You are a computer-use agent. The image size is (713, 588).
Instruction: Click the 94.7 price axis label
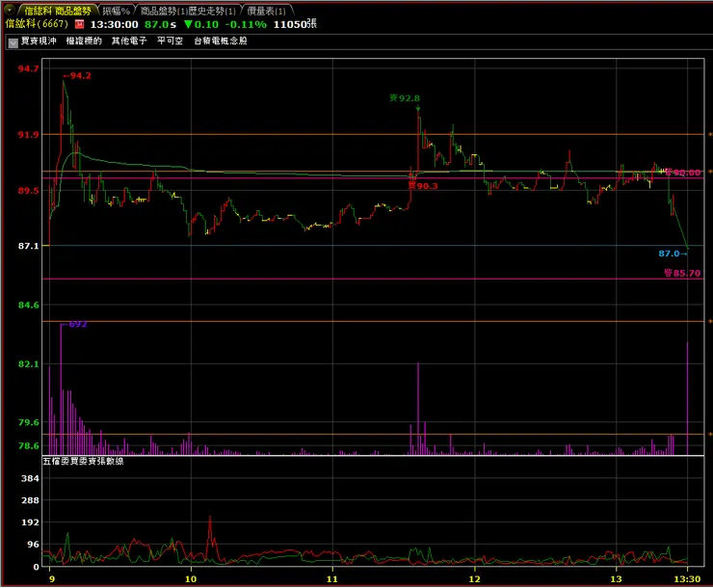[28, 68]
